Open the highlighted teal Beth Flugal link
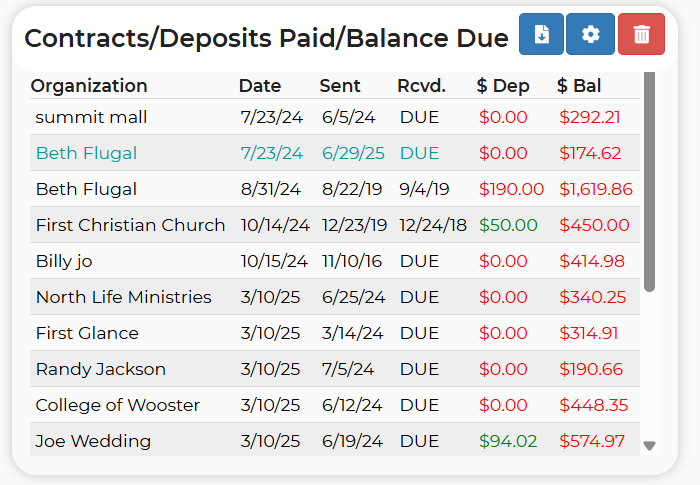 (86, 153)
